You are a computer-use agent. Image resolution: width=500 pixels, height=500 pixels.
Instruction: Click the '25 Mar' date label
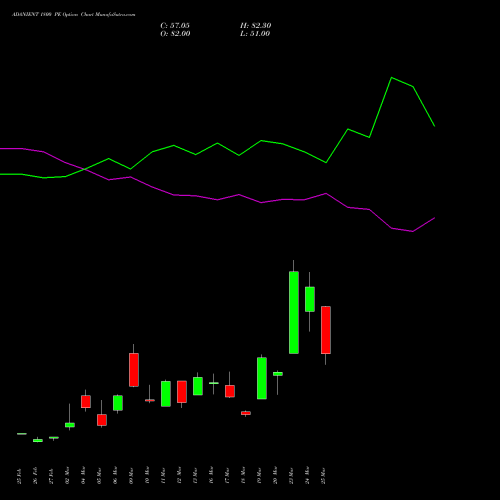(x=323, y=476)
